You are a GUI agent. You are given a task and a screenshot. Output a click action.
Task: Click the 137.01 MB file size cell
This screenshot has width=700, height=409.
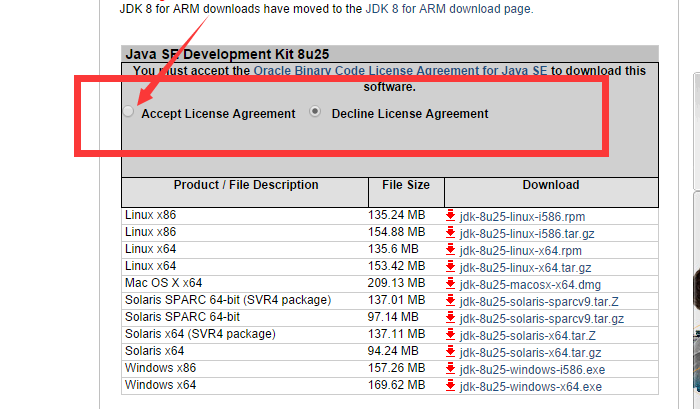tap(396, 300)
